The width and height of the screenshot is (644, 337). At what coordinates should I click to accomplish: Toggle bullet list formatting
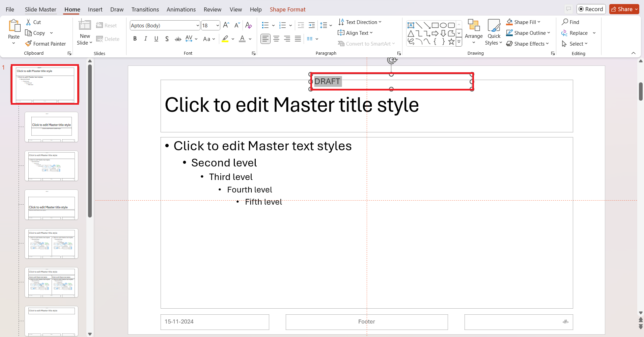coord(265,25)
